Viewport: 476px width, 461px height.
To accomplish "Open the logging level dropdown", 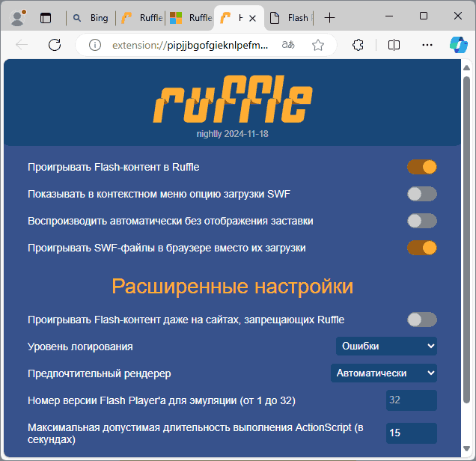I will pos(386,346).
